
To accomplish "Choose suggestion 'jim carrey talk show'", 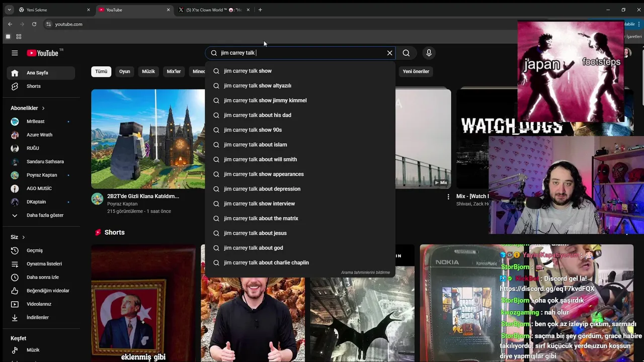I will (300, 71).
